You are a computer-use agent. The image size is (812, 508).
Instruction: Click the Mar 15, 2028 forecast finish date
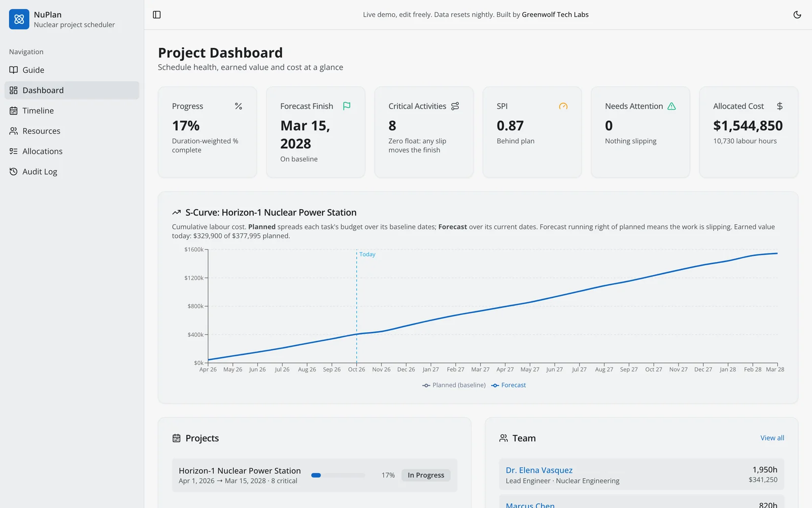tap(305, 135)
